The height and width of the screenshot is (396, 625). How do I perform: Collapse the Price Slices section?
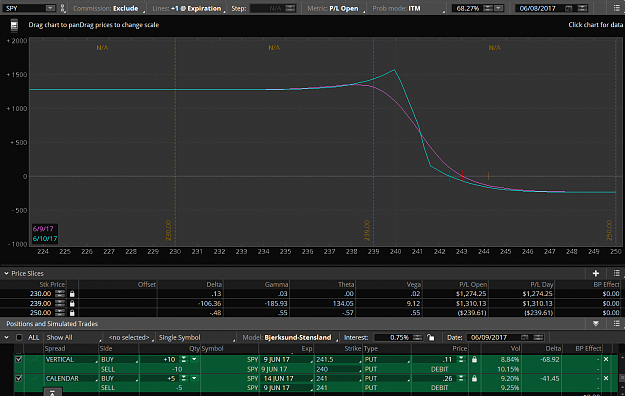(x=6, y=274)
